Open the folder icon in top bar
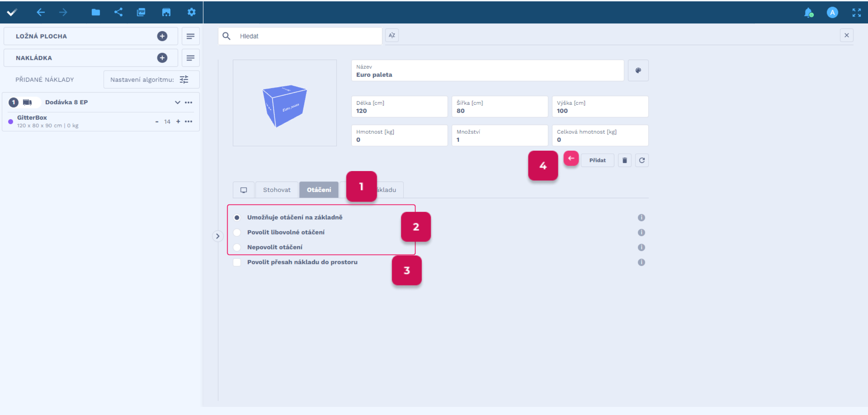Image resolution: width=868 pixels, height=415 pixels. 96,13
